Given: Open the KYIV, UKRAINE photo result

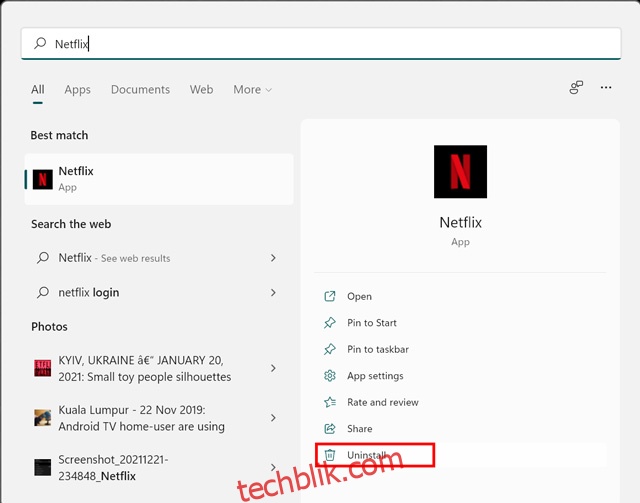Looking at the screenshot, I should click(159, 368).
